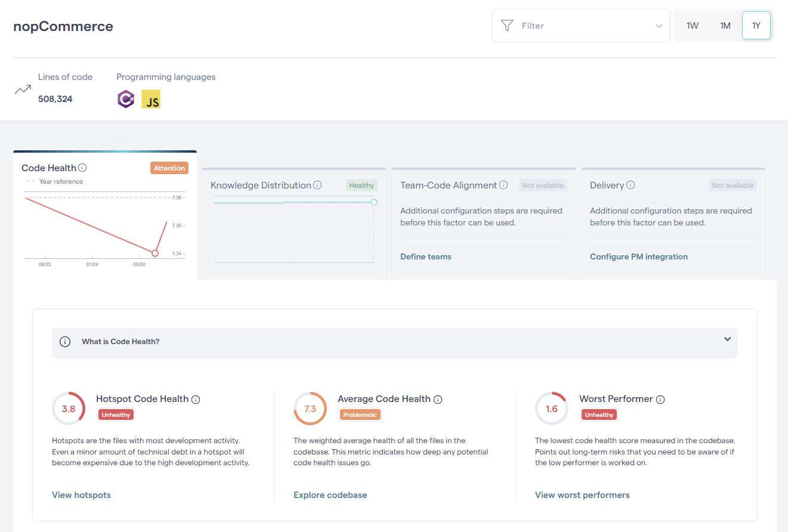This screenshot has height=532, width=788.
Task: Click the Unhealthy badge under Worst Performer
Action: pos(599,415)
